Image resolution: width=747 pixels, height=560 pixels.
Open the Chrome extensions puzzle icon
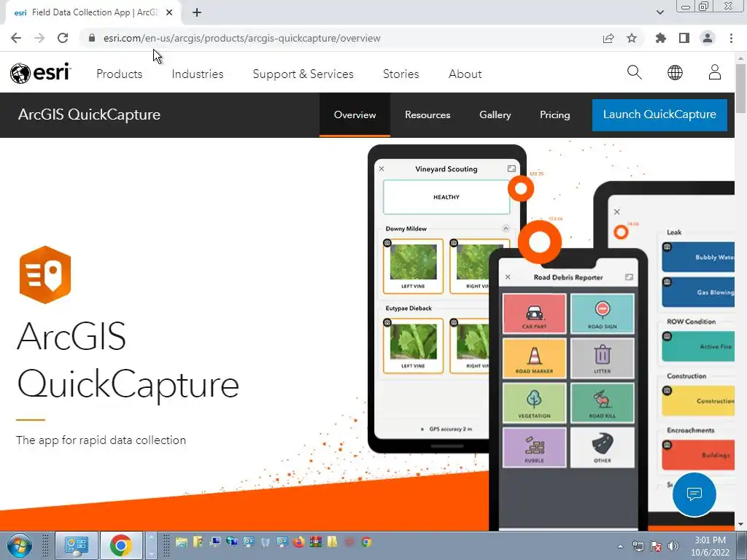(x=660, y=38)
